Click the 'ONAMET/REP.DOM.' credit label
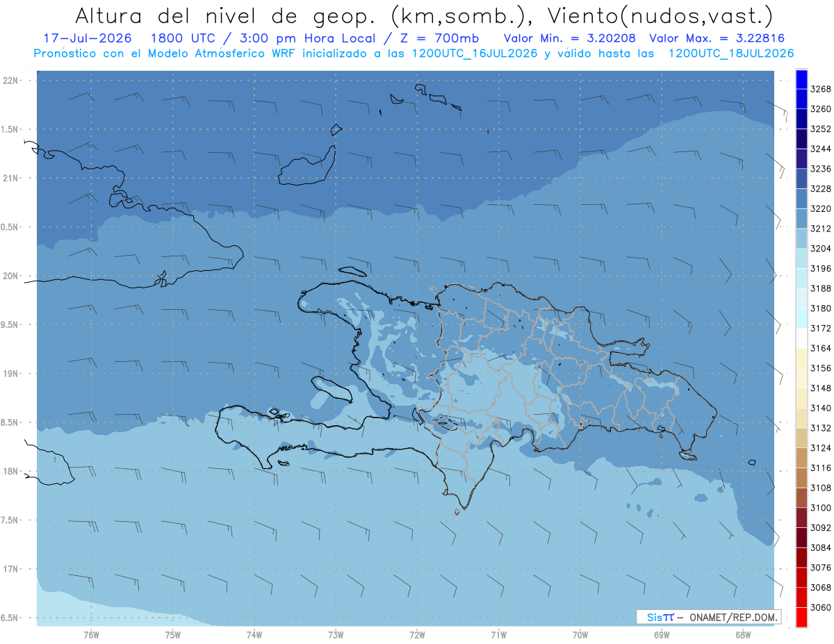This screenshot has height=644, width=834. point(735,617)
